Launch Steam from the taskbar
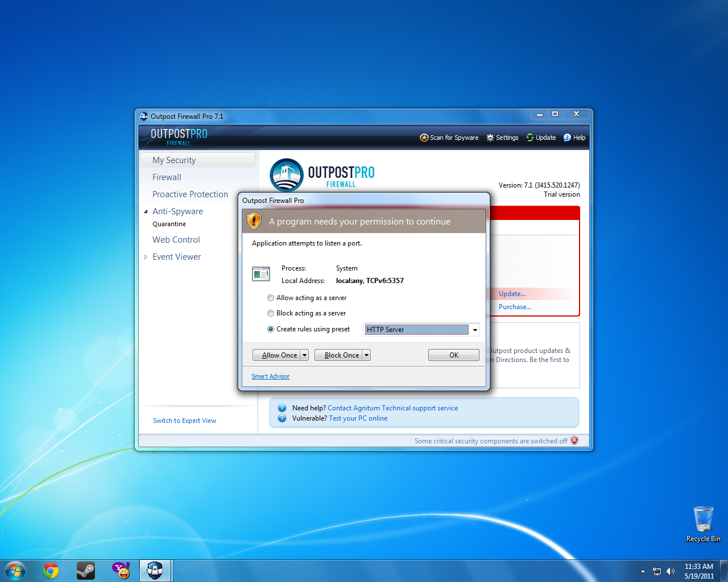The width and height of the screenshot is (728, 582). (x=86, y=570)
